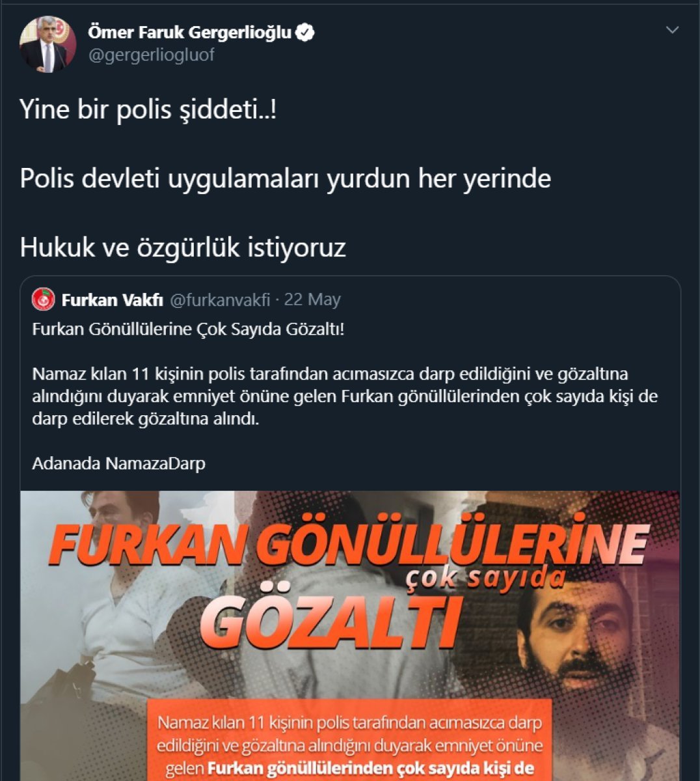The height and width of the screenshot is (781, 700).
Task: Click the blue verified badge
Action: [305, 33]
